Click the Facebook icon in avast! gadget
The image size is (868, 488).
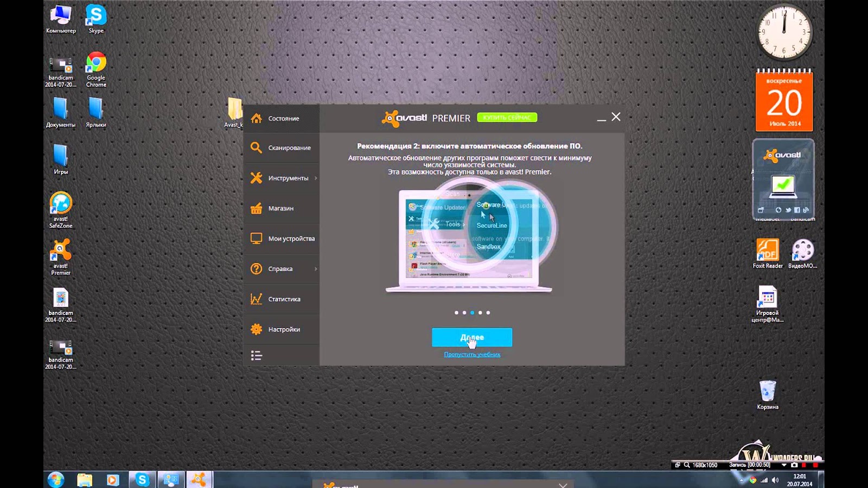point(797,210)
